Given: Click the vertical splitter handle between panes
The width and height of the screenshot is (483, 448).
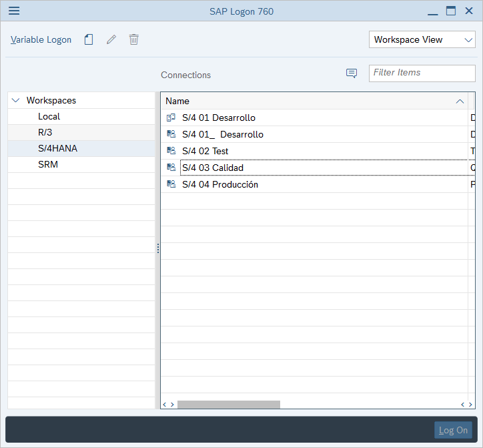Looking at the screenshot, I should 158,248.
